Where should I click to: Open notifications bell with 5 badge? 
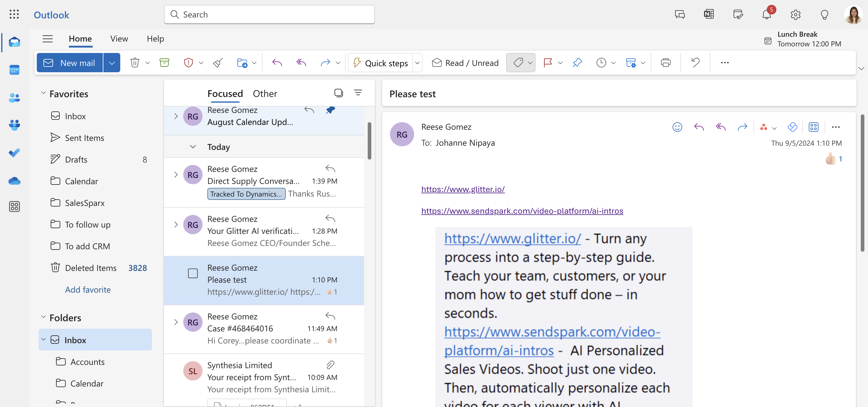767,14
